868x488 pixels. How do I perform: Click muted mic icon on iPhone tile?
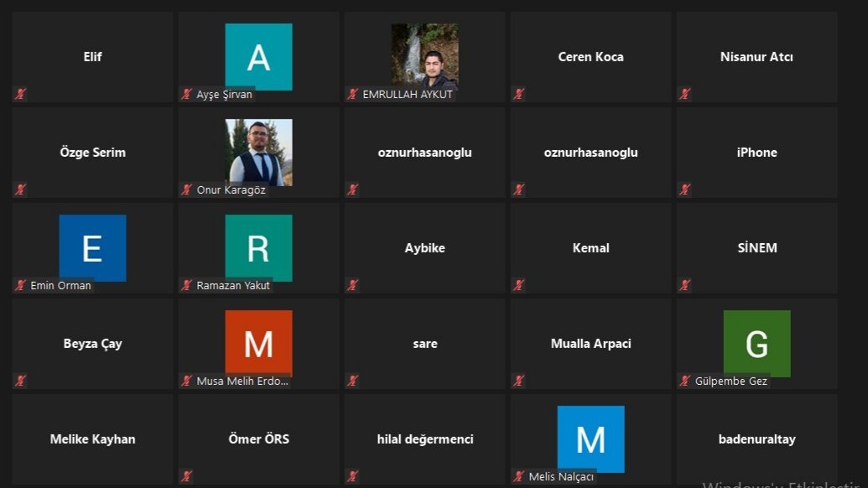685,189
